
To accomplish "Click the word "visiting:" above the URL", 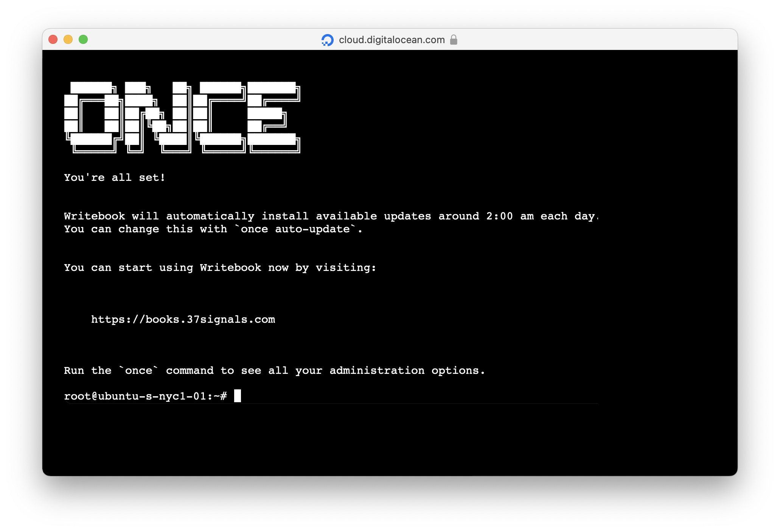I will point(346,268).
